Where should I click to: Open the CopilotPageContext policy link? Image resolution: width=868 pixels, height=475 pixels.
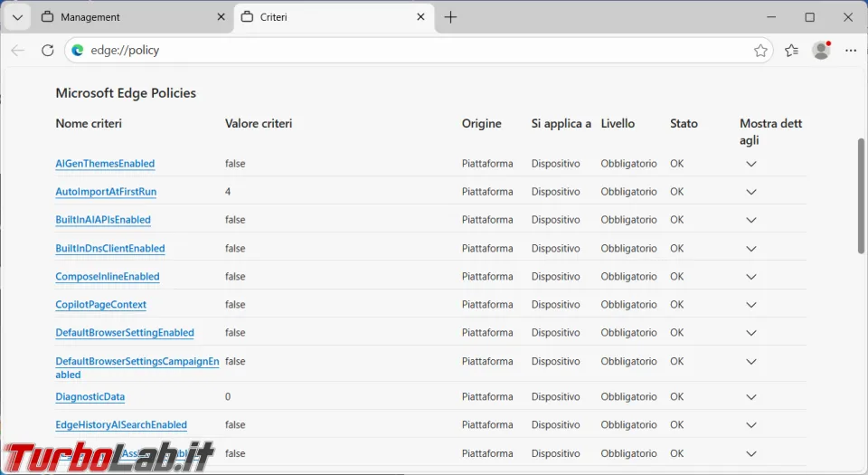click(100, 305)
